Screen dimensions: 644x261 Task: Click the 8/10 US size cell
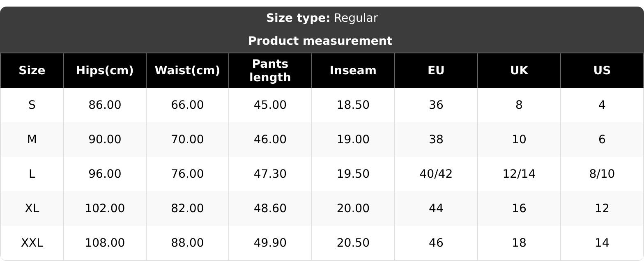[602, 174]
